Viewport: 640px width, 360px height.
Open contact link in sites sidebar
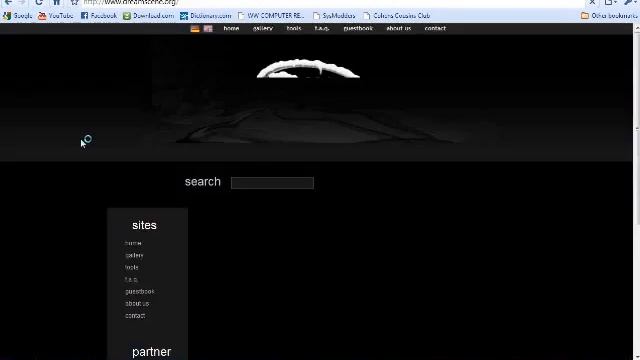pyautogui.click(x=135, y=316)
